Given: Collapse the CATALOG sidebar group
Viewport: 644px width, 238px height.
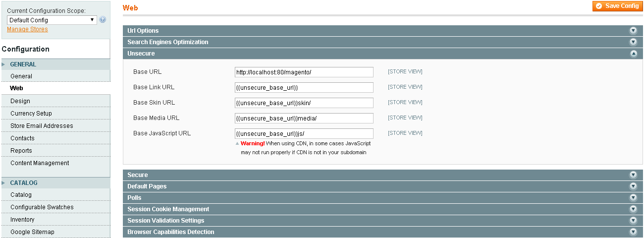Looking at the screenshot, I should tap(24, 183).
